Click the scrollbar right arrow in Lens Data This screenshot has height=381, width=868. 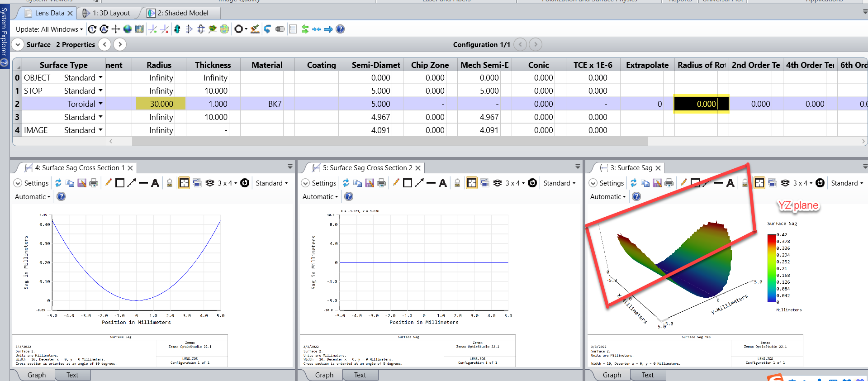tap(863, 141)
